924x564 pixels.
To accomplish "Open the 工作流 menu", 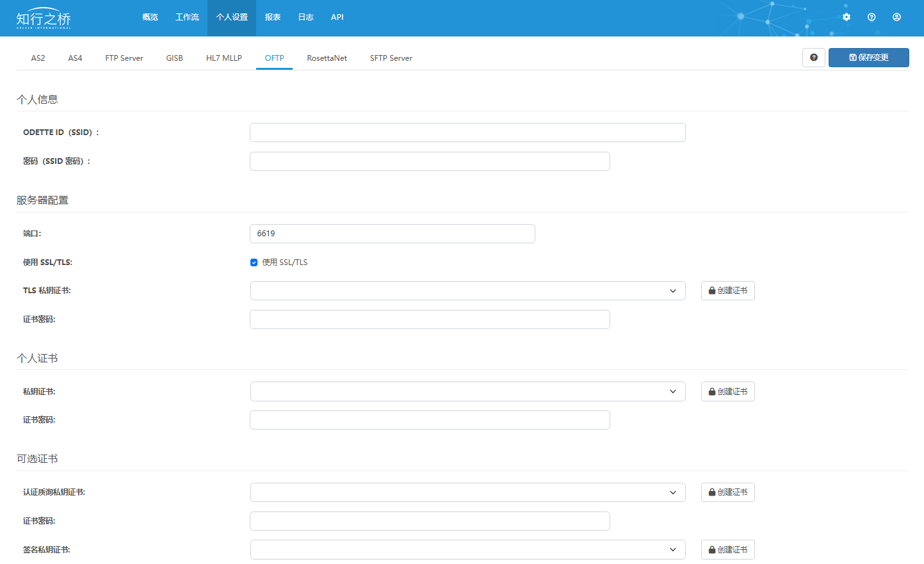I will click(187, 17).
